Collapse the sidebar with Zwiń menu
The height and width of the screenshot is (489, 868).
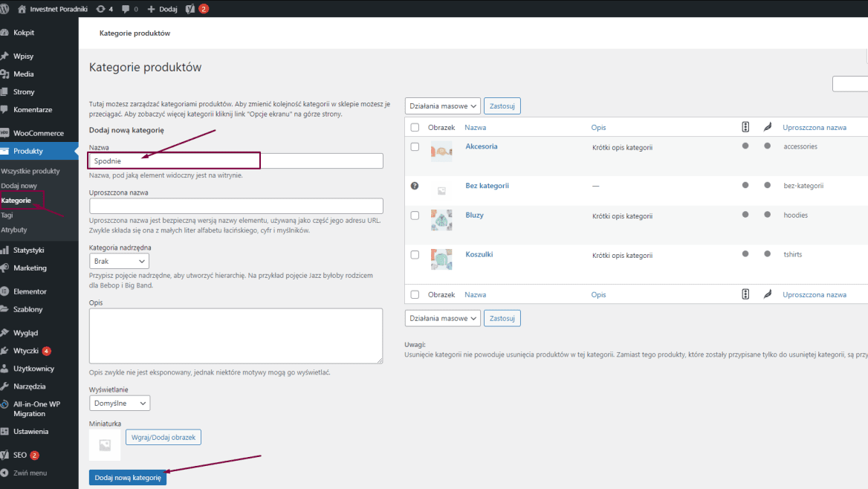pyautogui.click(x=30, y=473)
